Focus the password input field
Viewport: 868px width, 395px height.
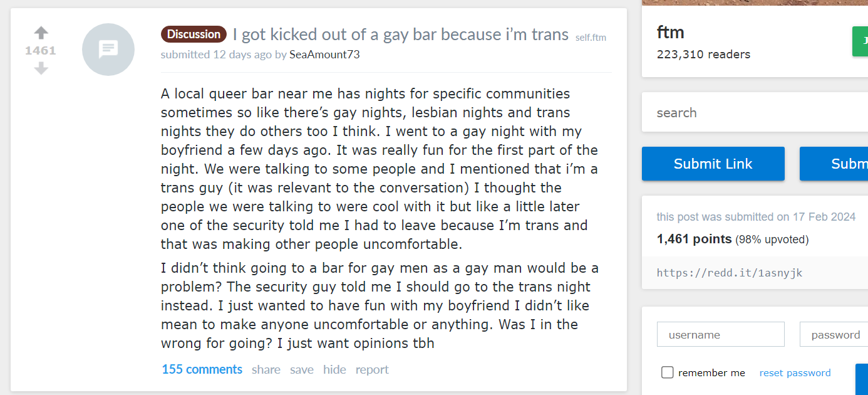(x=834, y=335)
